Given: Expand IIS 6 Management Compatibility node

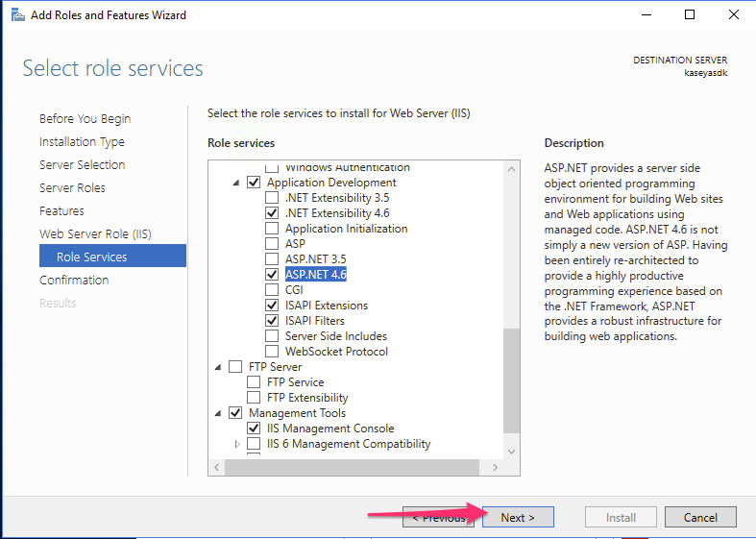Looking at the screenshot, I should [x=236, y=444].
